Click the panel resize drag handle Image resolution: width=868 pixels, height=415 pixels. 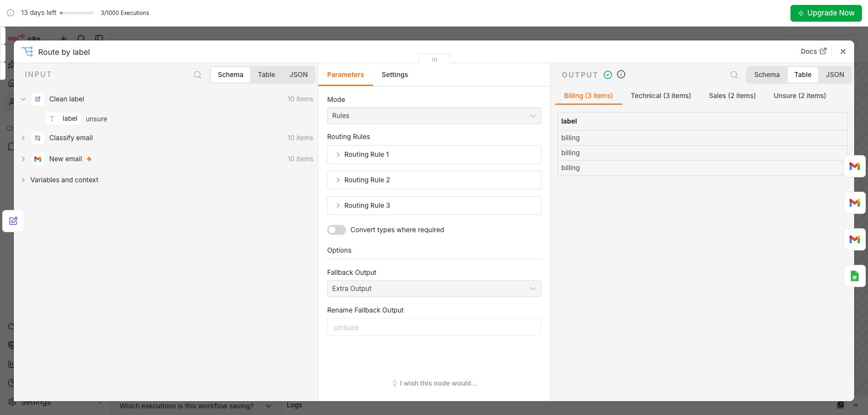[x=435, y=59]
